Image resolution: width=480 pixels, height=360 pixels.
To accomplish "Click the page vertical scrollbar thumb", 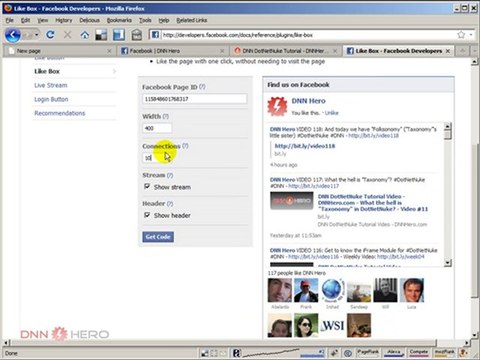I will click(475, 221).
